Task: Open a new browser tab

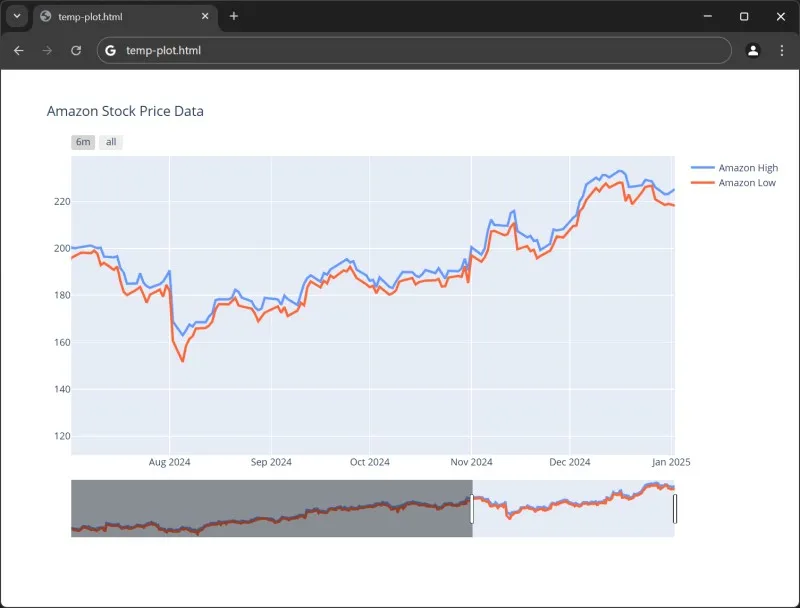Action: 234,16
